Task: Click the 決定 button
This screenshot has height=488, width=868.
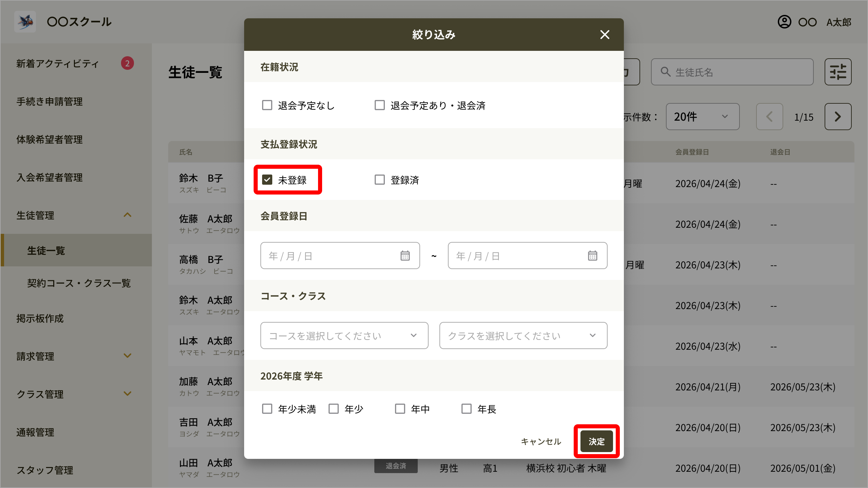Action: 596,441
